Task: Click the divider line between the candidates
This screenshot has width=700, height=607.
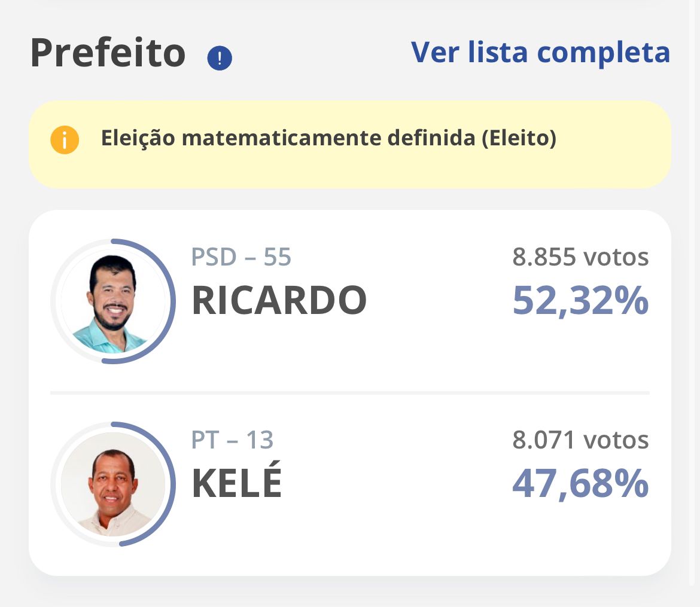Action: coord(350,393)
